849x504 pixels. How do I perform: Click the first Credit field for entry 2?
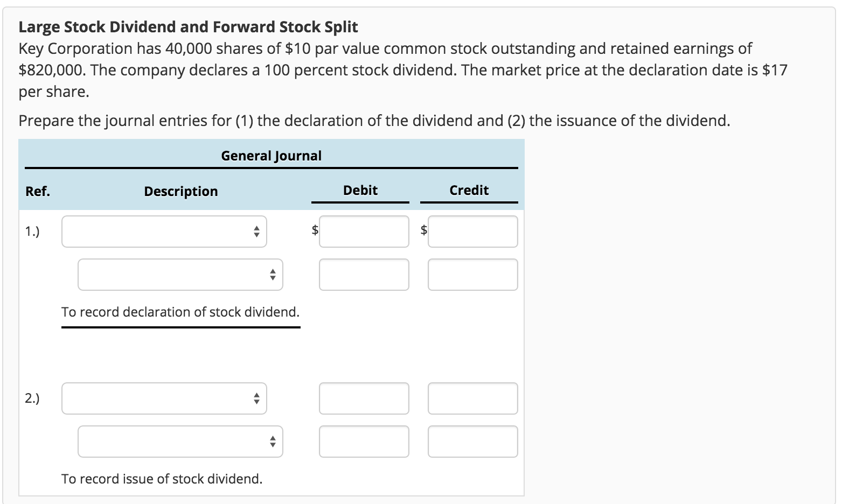pyautogui.click(x=472, y=398)
